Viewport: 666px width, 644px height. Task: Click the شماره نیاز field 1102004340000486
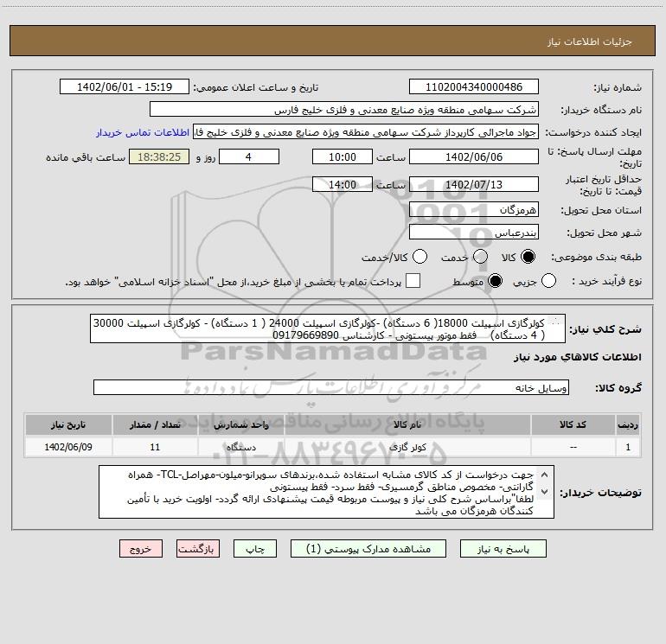click(x=474, y=87)
